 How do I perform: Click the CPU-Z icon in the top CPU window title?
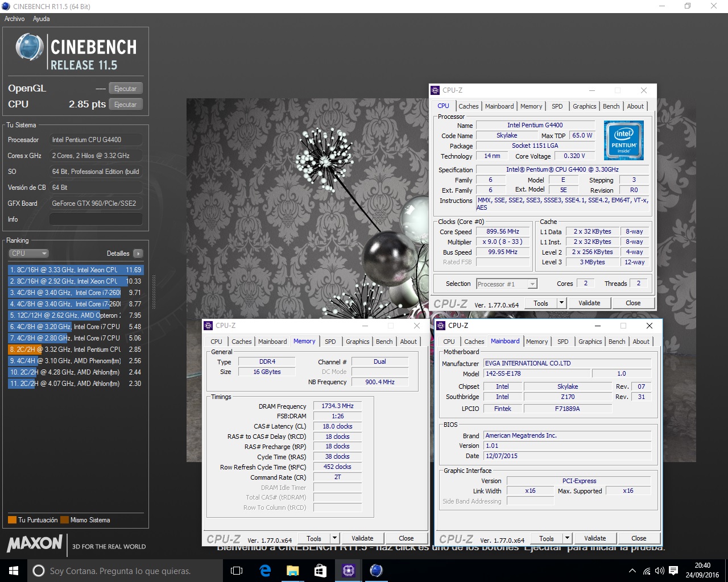(435, 90)
